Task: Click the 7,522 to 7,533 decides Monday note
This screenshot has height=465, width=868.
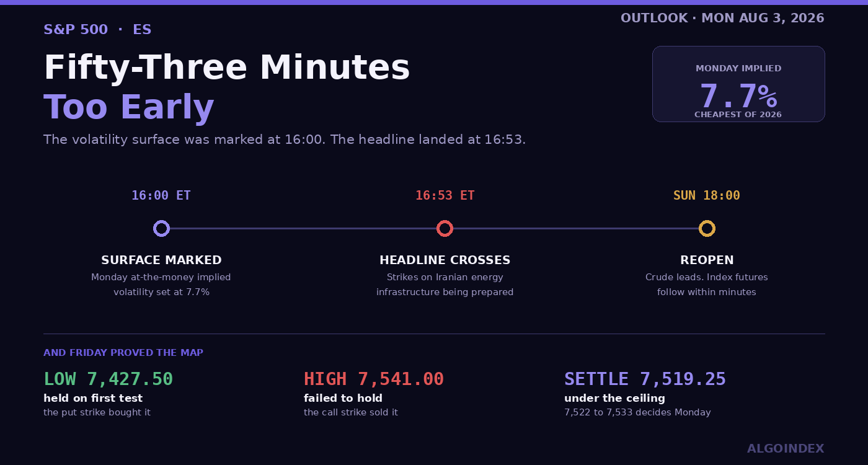Action: coord(637,412)
